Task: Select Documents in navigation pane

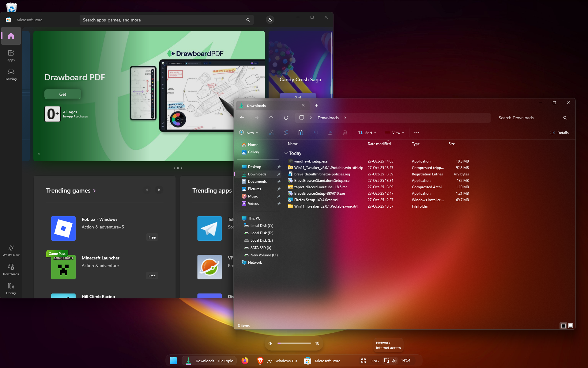Action: 257,182
